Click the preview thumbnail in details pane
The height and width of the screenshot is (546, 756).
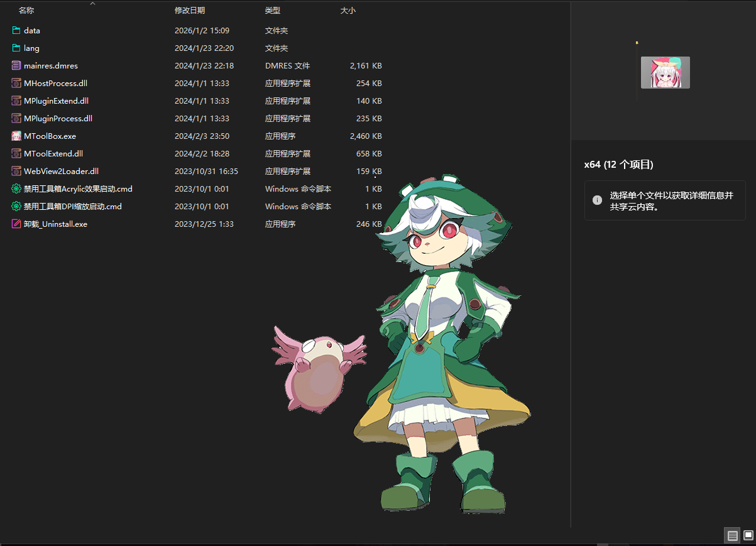(665, 72)
